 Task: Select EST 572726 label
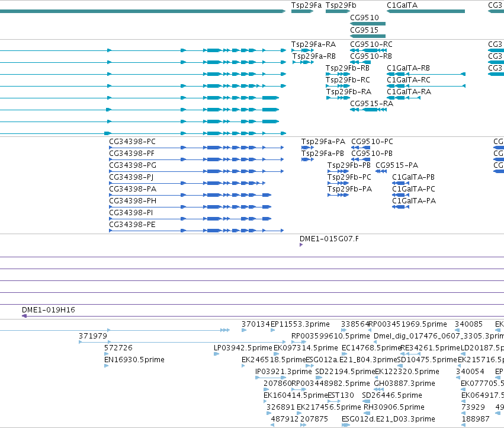tap(118, 348)
